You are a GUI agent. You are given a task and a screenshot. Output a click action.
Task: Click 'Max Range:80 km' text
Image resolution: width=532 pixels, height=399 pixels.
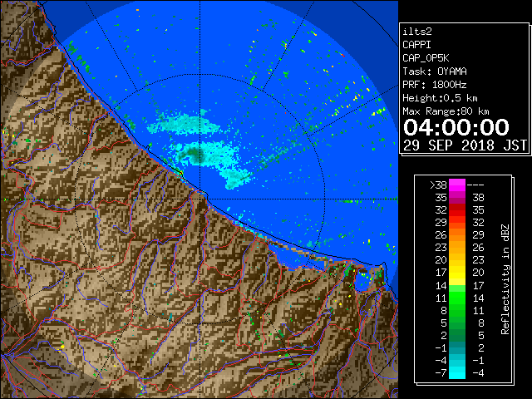tap(446, 111)
